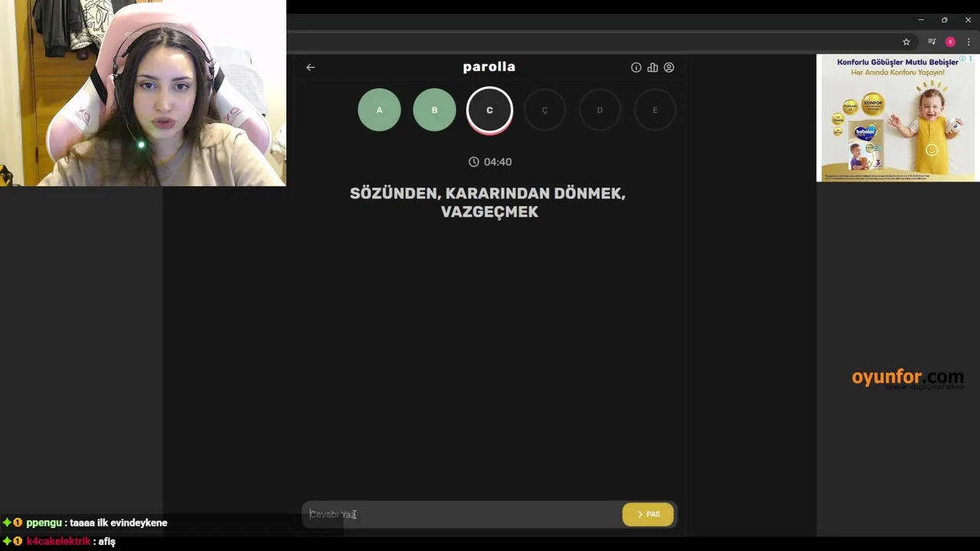This screenshot has height=551, width=980.
Task: Open the game info icon
Action: click(x=635, y=67)
